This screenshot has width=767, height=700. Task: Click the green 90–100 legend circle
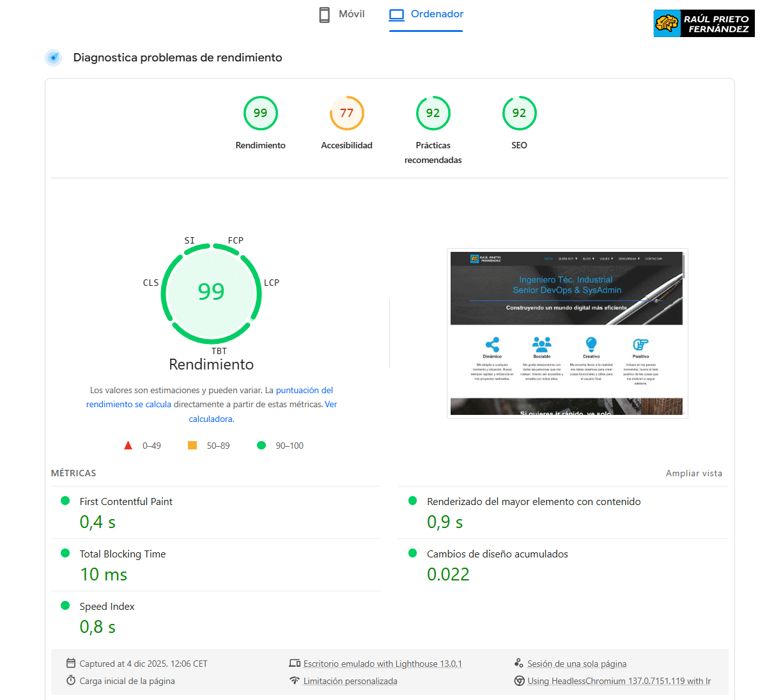261,446
